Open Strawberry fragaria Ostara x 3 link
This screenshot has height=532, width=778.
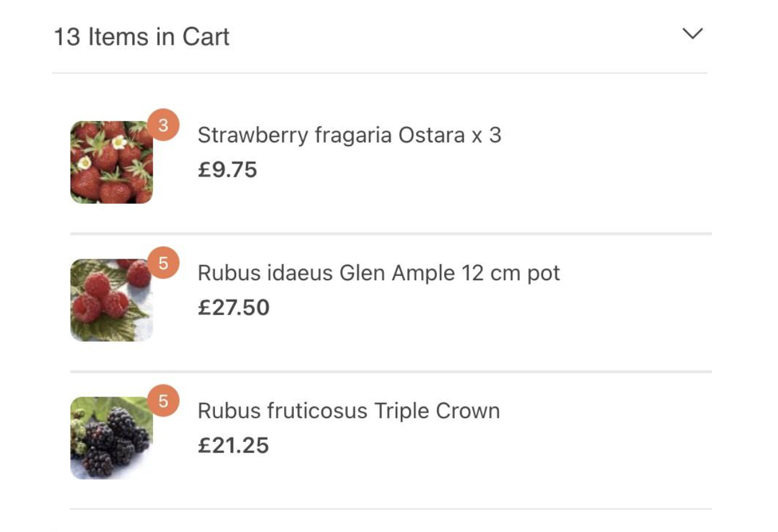point(349,135)
